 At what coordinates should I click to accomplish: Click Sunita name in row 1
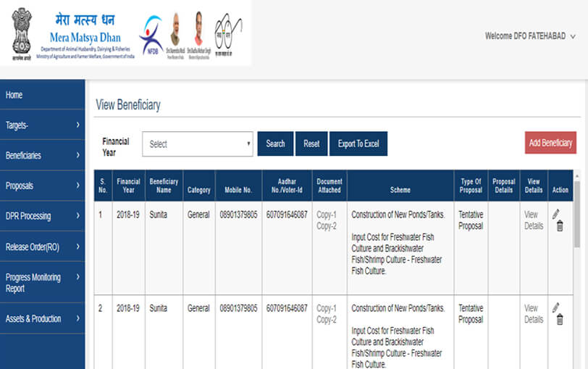[159, 215]
